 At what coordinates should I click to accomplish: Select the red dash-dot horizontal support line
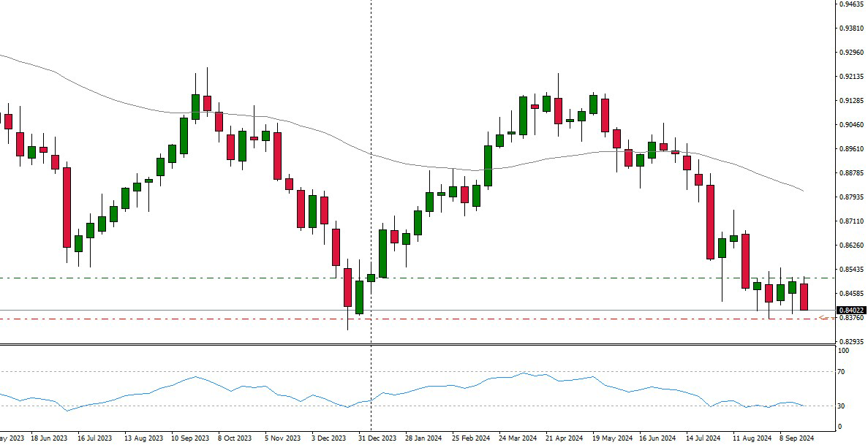coord(219,319)
